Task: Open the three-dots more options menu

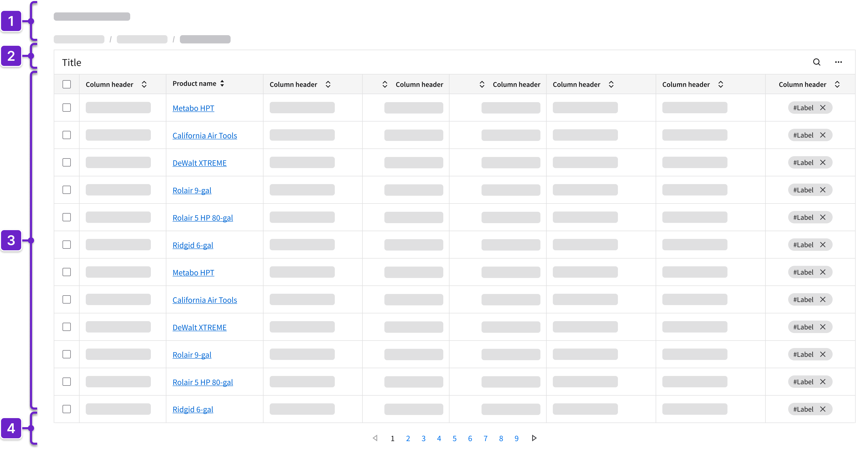Action: 838,62
